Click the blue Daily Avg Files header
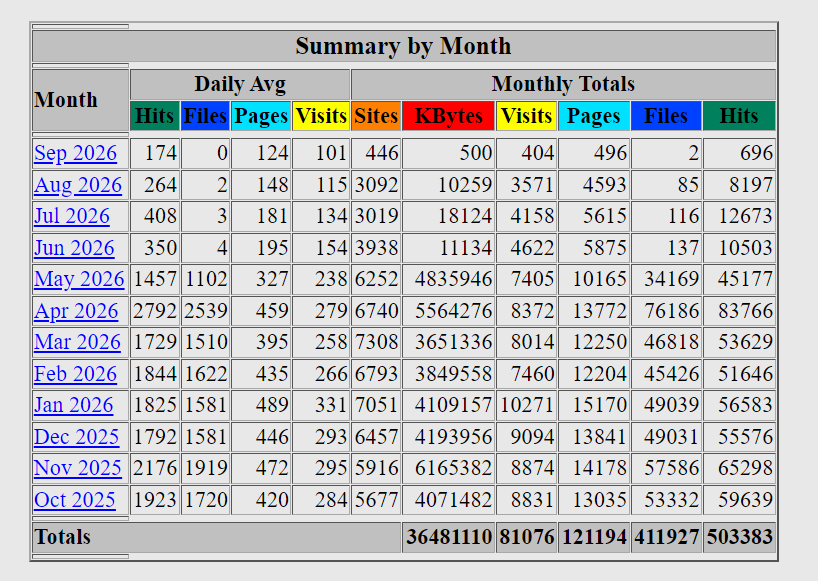 point(205,116)
